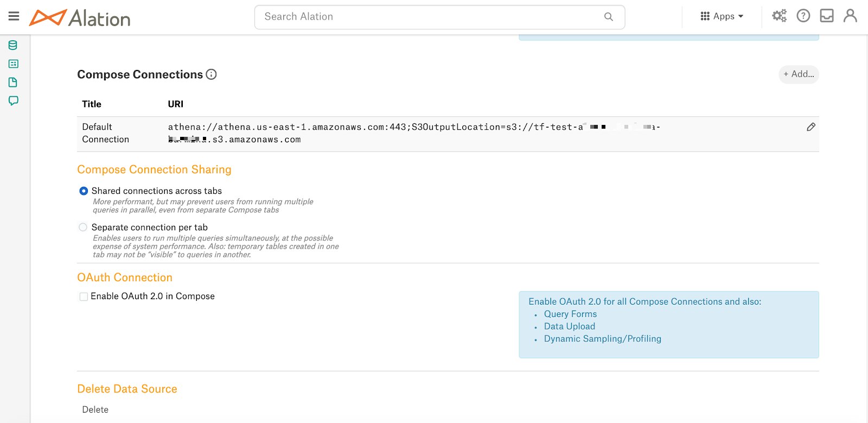Open the user profile icon
This screenshot has height=423, width=868.
[850, 16]
